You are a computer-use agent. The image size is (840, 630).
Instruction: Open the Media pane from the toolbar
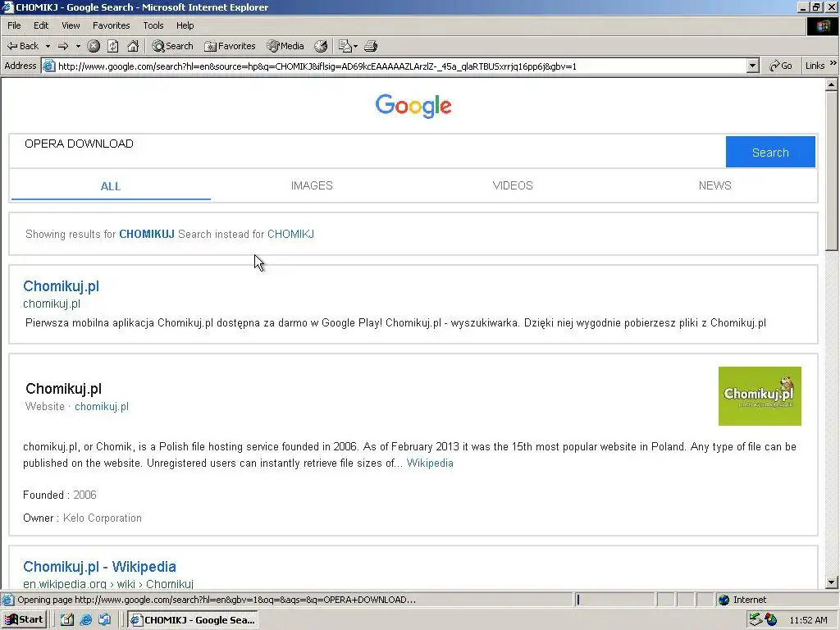pos(285,46)
